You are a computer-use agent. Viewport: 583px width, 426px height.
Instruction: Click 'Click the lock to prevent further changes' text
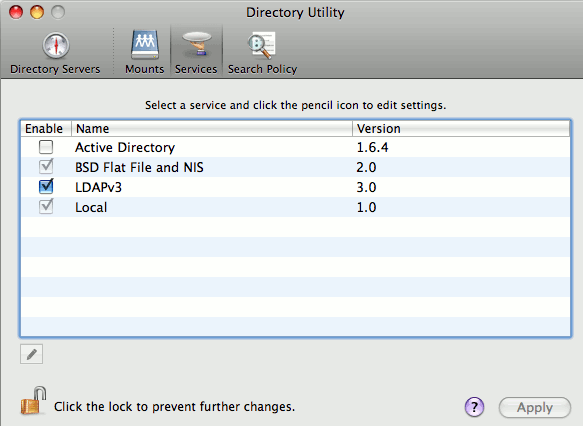click(174, 407)
